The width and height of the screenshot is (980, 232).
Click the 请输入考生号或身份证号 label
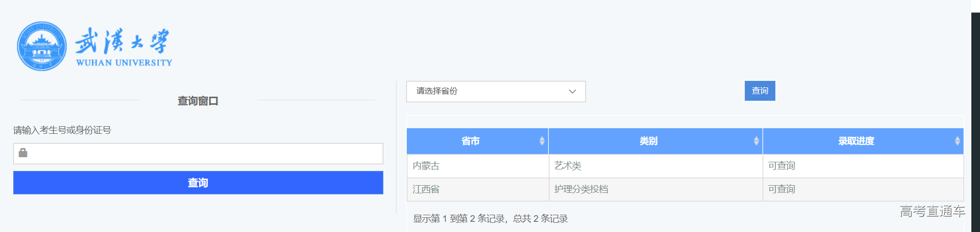pyautogui.click(x=62, y=130)
